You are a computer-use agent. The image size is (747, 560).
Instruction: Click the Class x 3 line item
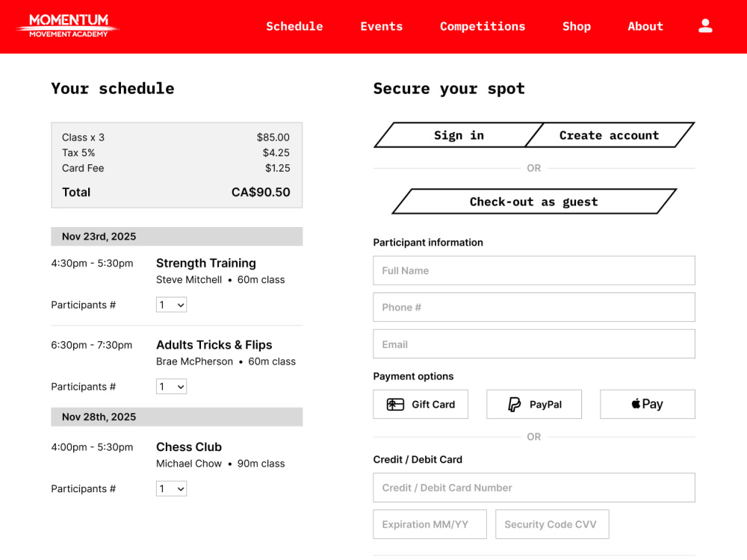(x=83, y=137)
